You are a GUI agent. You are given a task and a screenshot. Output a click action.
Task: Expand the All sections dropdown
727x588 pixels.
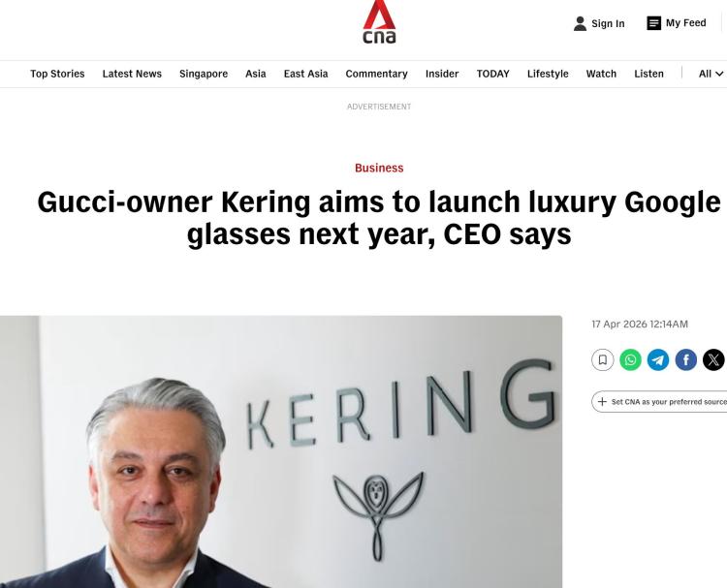[711, 74]
